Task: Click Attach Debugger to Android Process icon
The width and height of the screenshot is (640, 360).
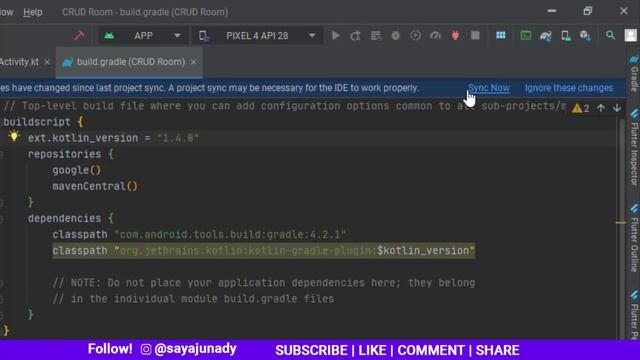Action: coord(455,36)
